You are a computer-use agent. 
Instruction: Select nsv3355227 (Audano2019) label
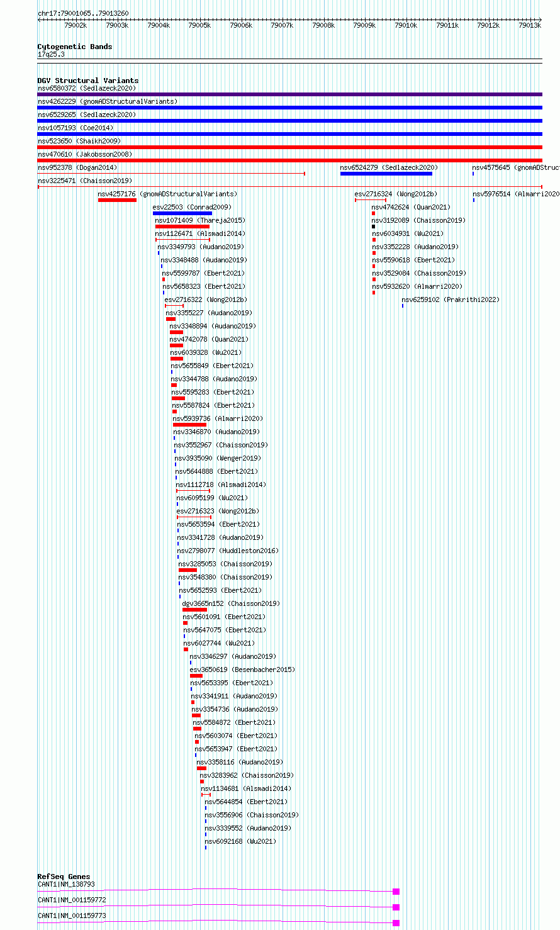[209, 313]
